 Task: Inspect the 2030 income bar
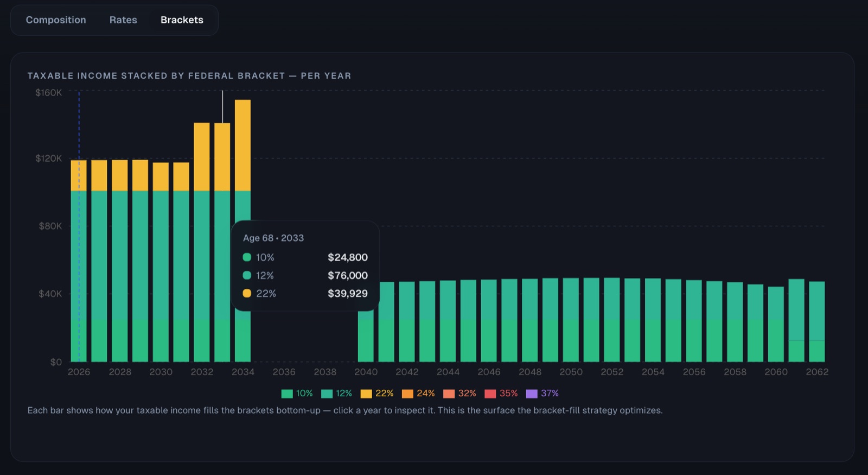(161, 262)
